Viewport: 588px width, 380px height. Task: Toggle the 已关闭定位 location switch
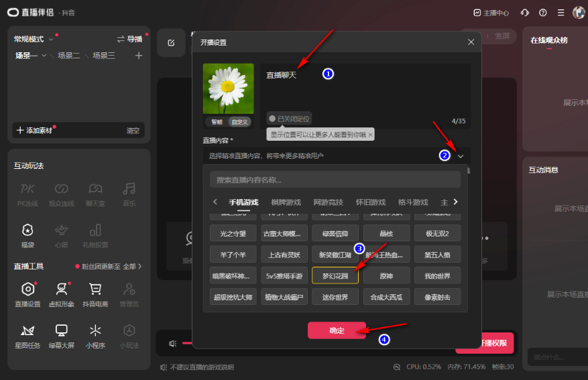[289, 119]
